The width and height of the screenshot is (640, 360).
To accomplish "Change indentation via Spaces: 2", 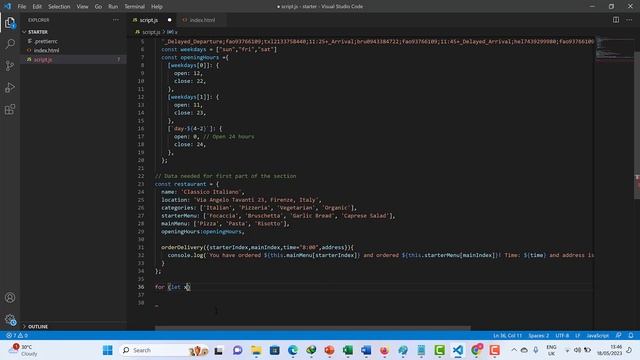I will click(538, 336).
